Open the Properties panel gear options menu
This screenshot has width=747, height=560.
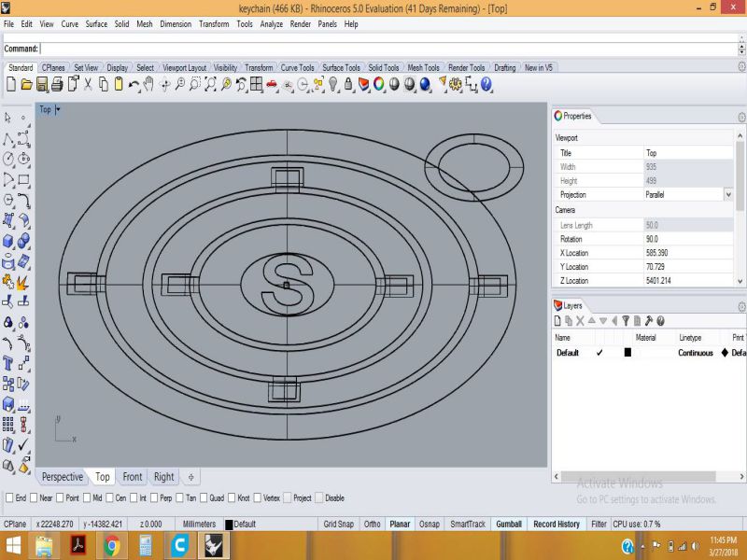[x=741, y=118]
